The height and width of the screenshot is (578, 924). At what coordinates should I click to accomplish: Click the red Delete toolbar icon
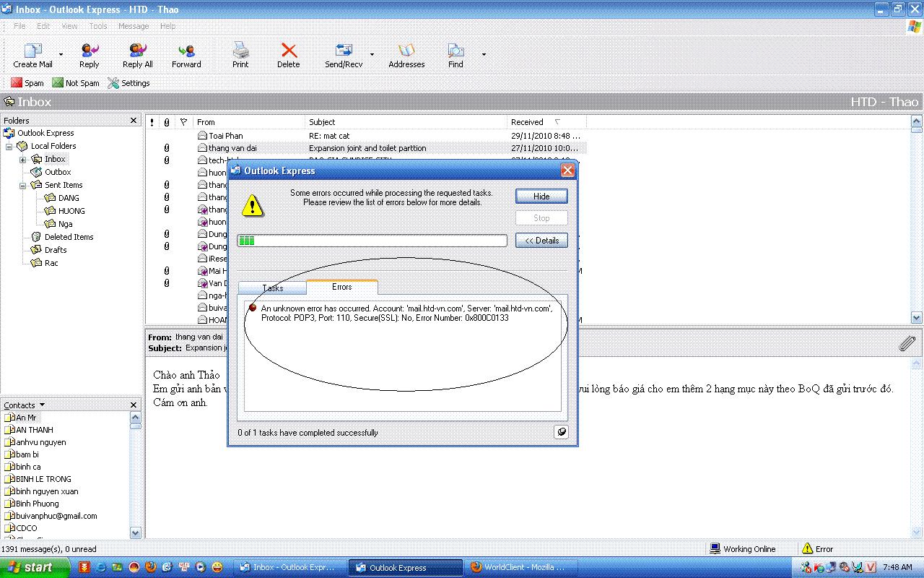(289, 51)
